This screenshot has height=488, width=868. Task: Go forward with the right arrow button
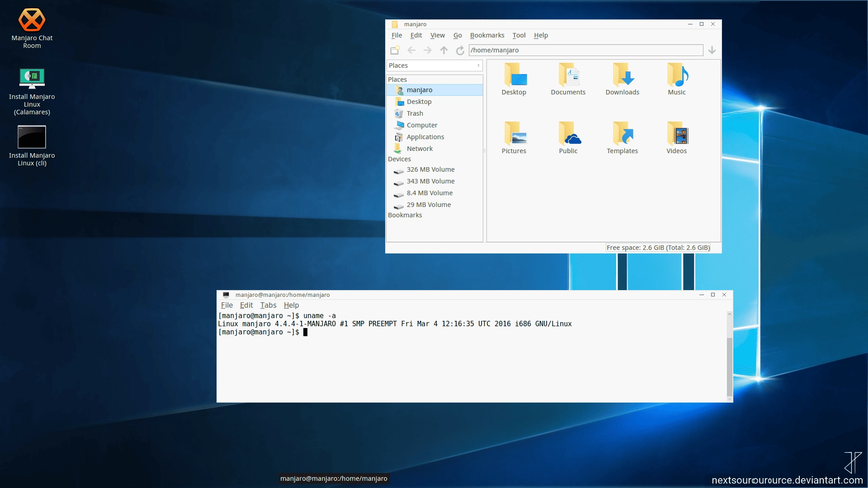click(x=428, y=50)
